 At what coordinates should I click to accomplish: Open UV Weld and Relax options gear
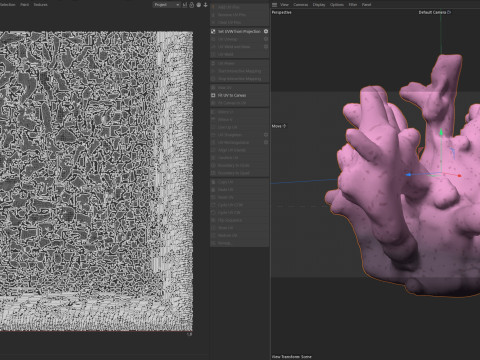[x=266, y=47]
